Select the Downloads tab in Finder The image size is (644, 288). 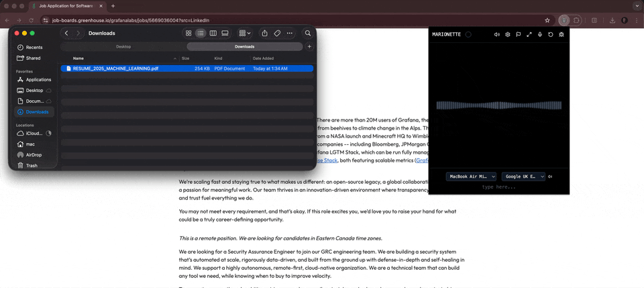[x=245, y=46]
